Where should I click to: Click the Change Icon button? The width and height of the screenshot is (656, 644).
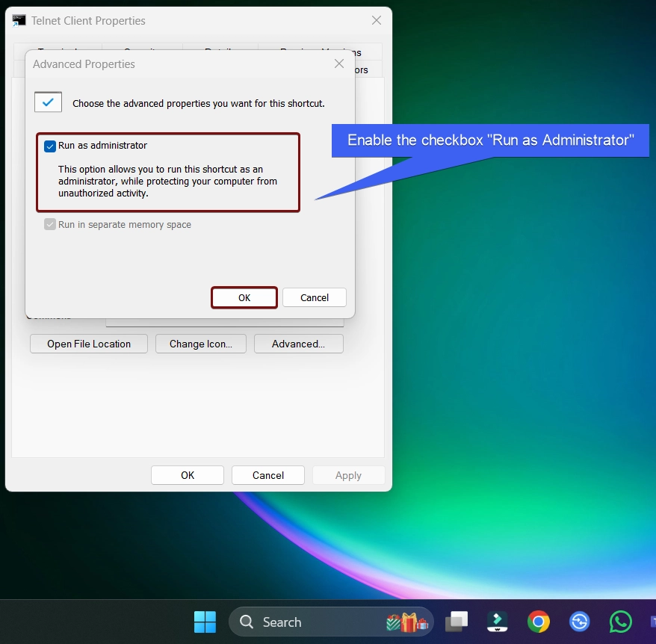coord(201,344)
